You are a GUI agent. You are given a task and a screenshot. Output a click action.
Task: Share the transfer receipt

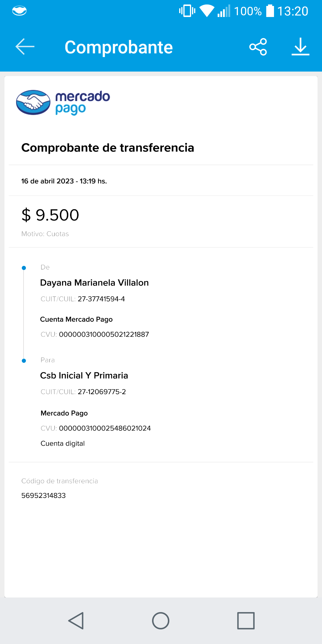[258, 47]
